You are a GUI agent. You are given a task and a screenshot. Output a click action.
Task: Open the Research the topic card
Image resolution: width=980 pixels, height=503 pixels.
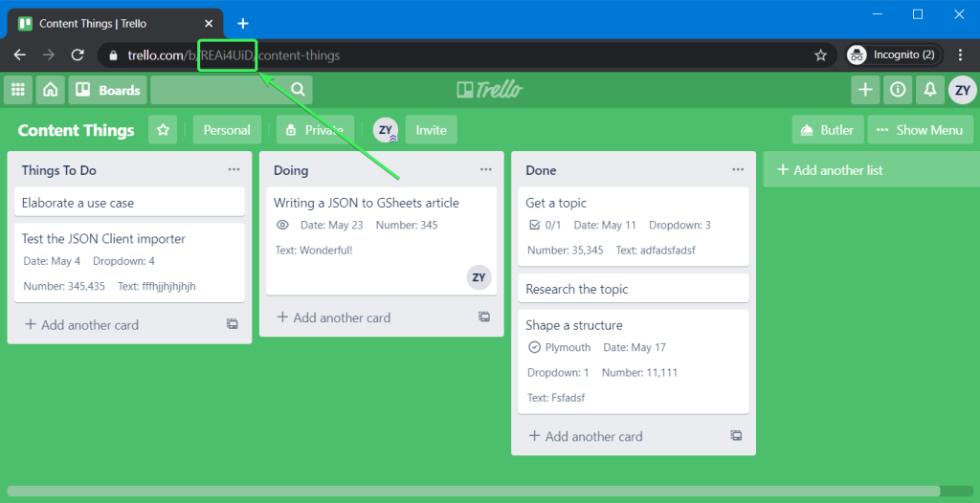point(634,289)
